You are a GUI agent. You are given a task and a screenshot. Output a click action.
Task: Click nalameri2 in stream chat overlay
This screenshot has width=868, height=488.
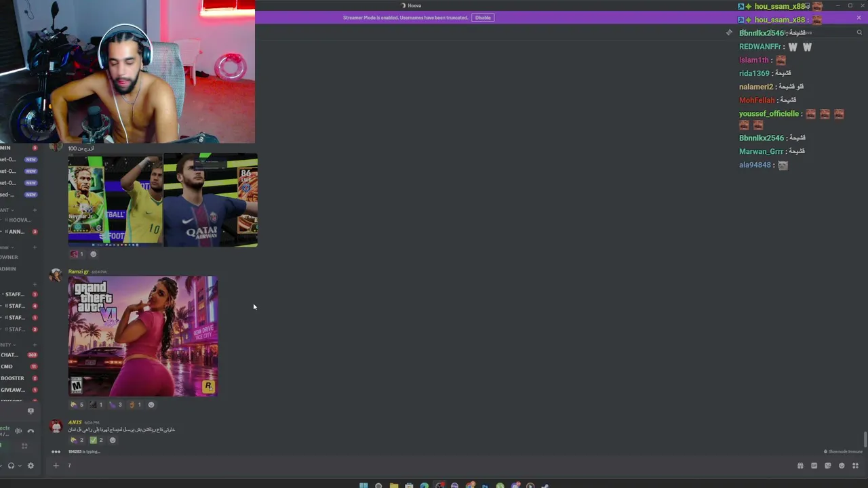[756, 87]
